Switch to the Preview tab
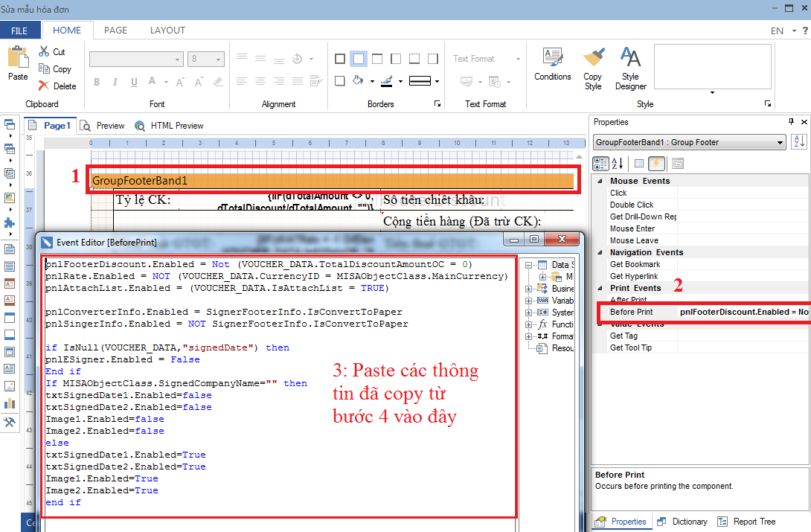The width and height of the screenshot is (811, 532). coord(103,126)
